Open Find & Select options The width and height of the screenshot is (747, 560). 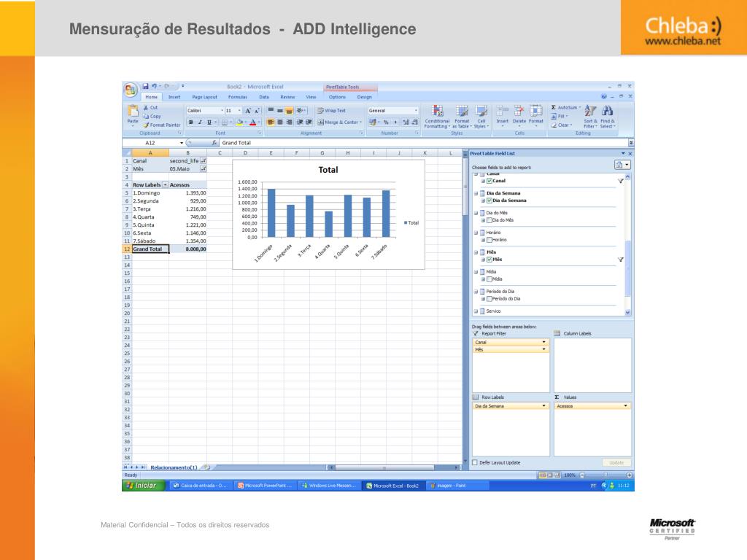pyautogui.click(x=608, y=117)
